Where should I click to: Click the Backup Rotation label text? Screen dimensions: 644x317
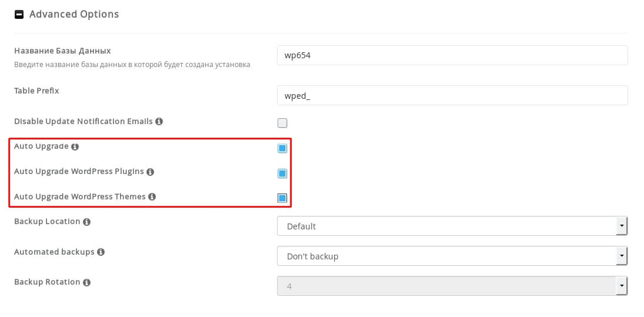pyautogui.click(x=47, y=282)
